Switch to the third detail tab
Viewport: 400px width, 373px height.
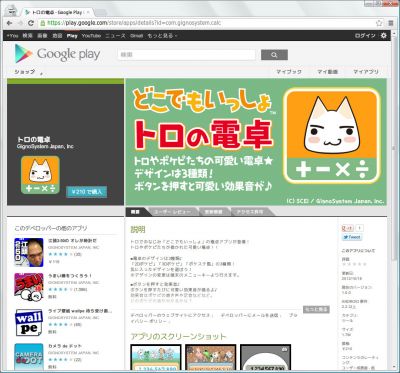tap(214, 212)
